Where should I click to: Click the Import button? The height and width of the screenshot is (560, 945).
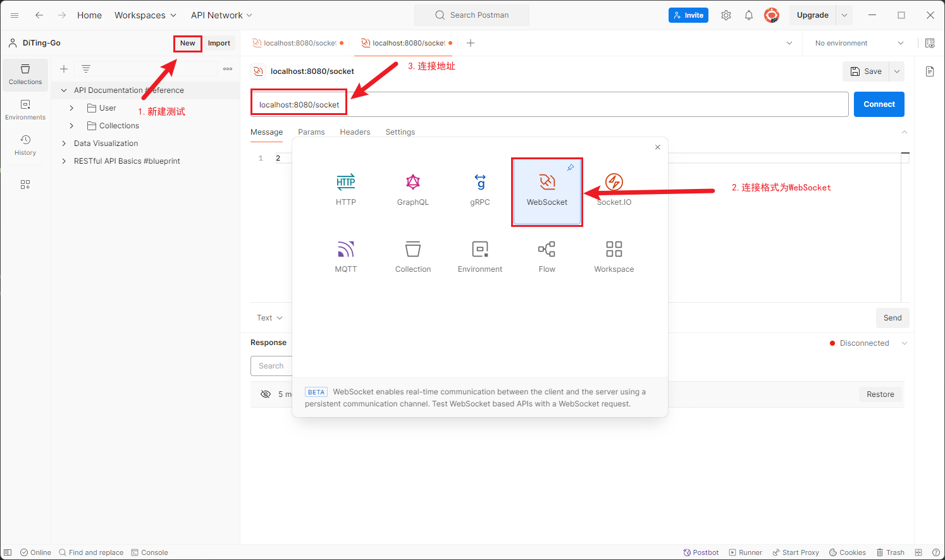point(219,43)
